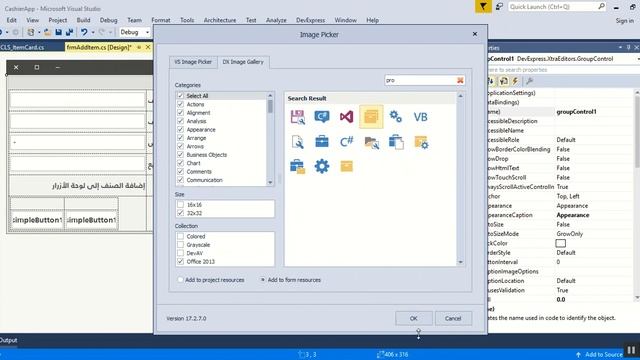Open the CLS_ItemCard.cs document tab
Screen dimensions: 640x360
(22, 47)
